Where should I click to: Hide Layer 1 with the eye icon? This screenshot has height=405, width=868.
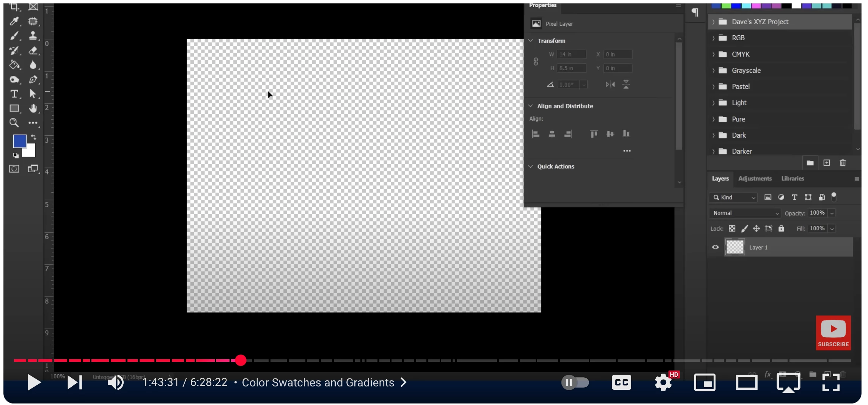tap(715, 247)
